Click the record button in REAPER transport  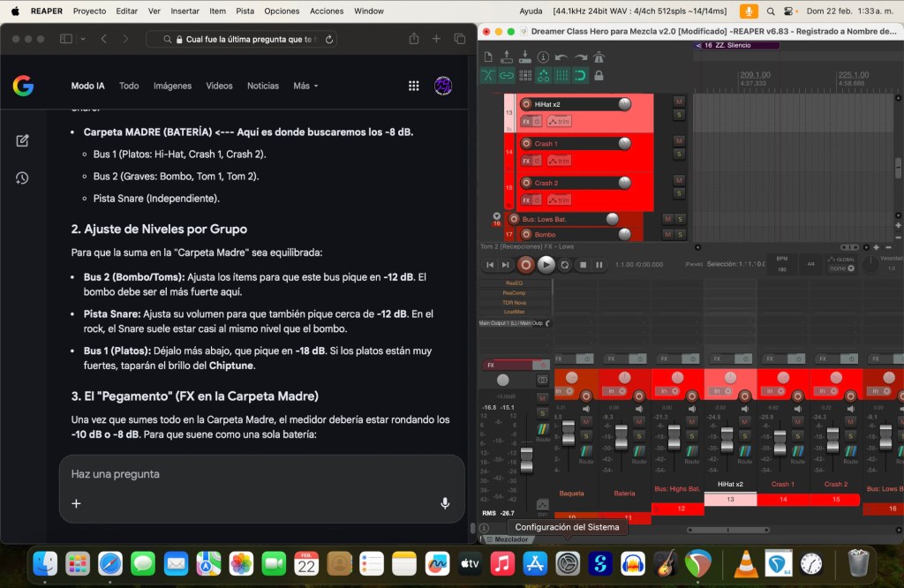coord(526,264)
